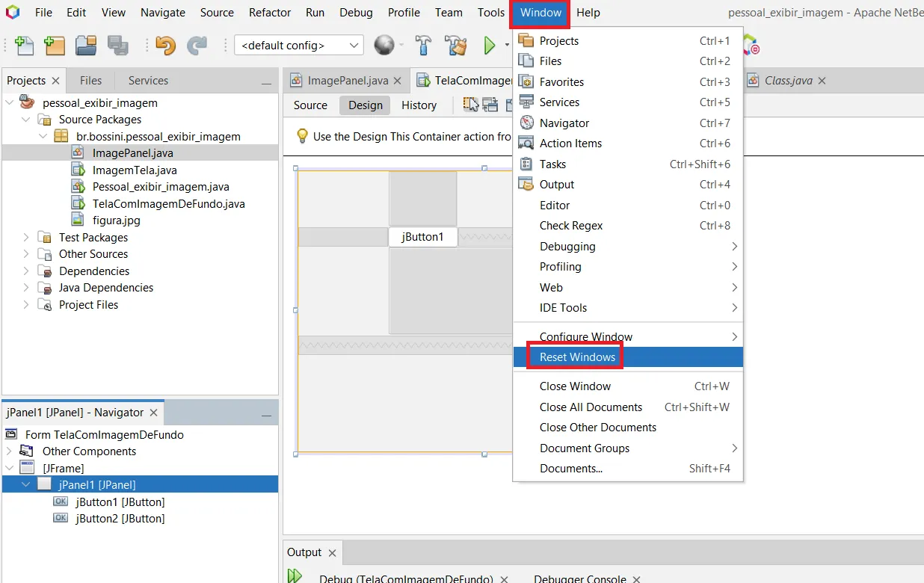Switch to the Class.java editor tab
Screen dimensions: 924x583
[x=788, y=80]
